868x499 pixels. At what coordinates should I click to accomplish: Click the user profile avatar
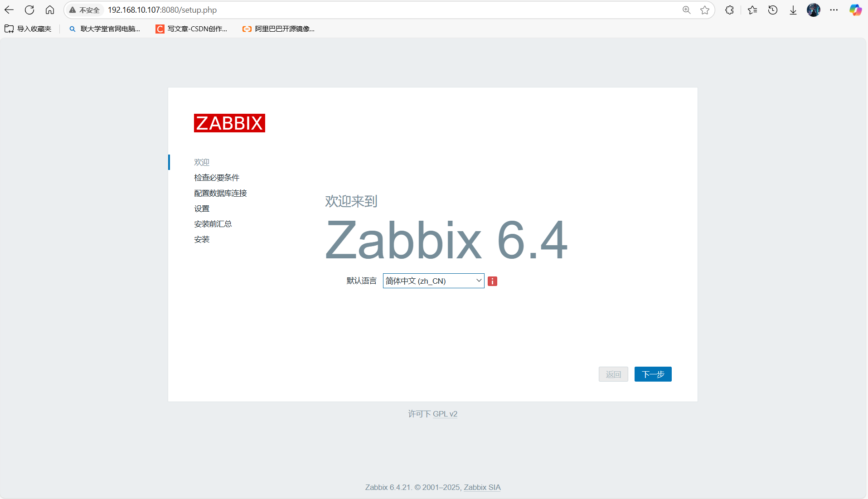pyautogui.click(x=814, y=10)
